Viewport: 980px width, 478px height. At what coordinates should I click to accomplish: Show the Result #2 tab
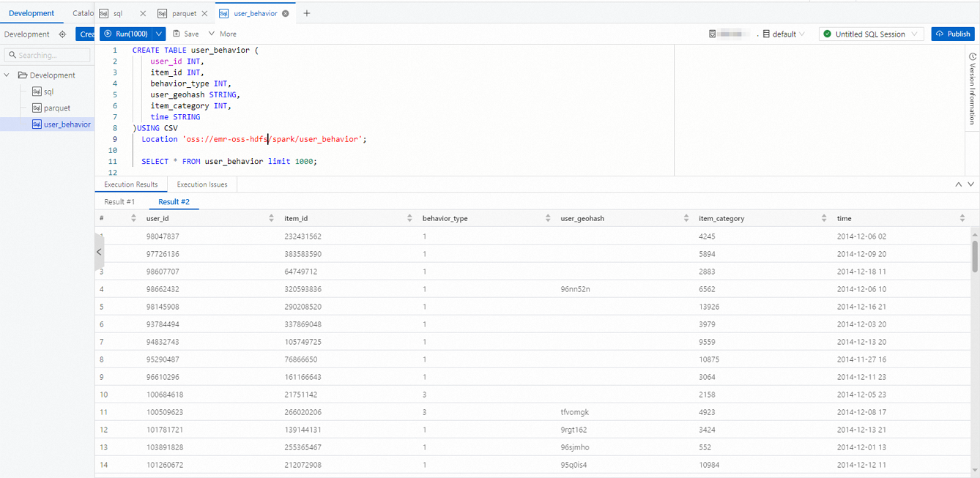174,201
